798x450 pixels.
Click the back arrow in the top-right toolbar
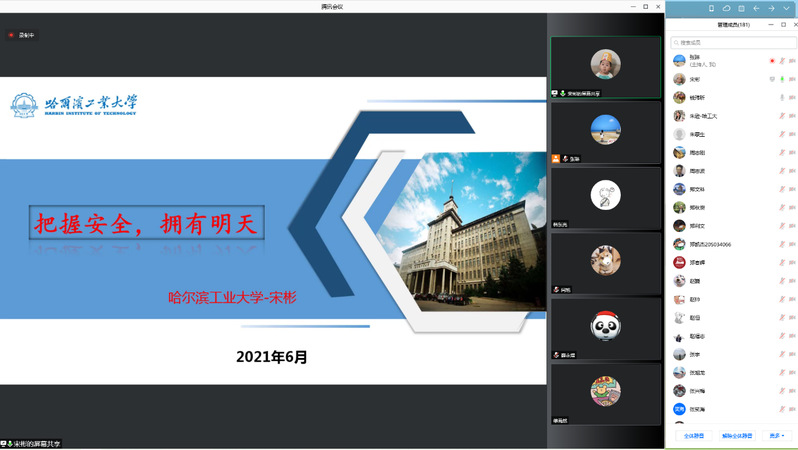pyautogui.click(x=756, y=8)
